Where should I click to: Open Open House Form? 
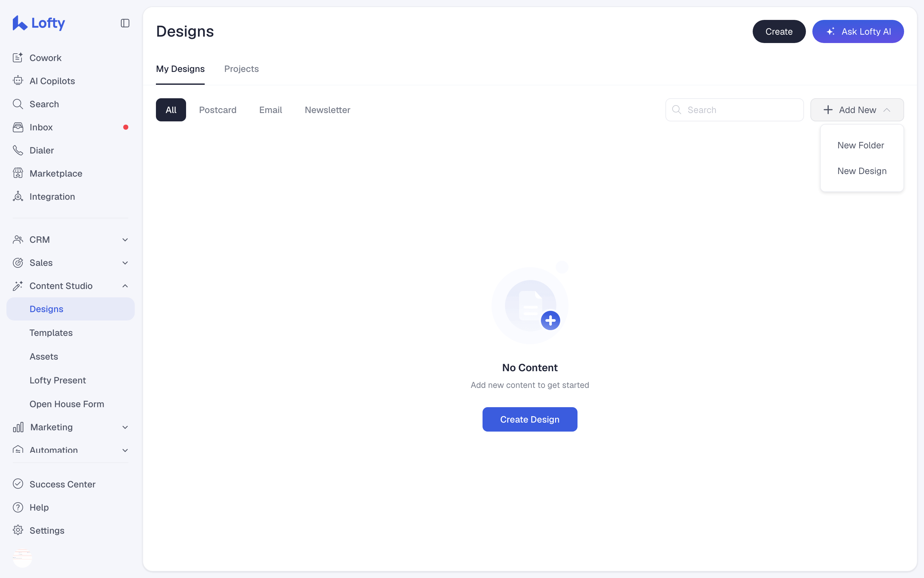pos(67,404)
